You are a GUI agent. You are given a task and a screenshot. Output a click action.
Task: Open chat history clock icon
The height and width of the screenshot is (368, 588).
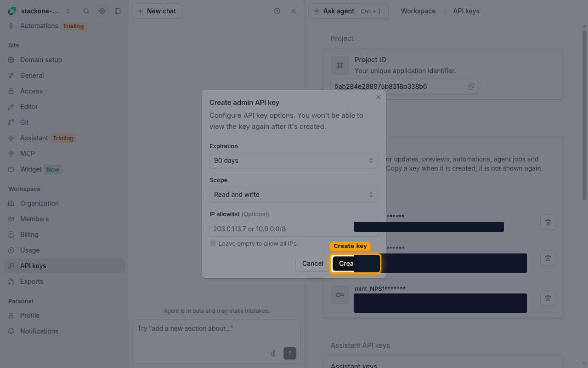click(x=277, y=11)
